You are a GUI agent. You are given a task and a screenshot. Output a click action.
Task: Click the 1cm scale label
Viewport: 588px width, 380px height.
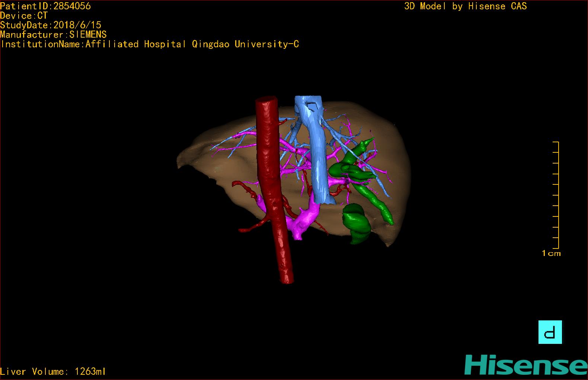point(551,253)
